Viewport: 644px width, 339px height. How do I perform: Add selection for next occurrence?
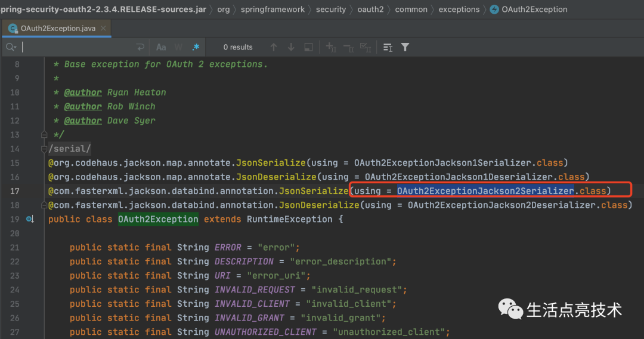coord(331,47)
